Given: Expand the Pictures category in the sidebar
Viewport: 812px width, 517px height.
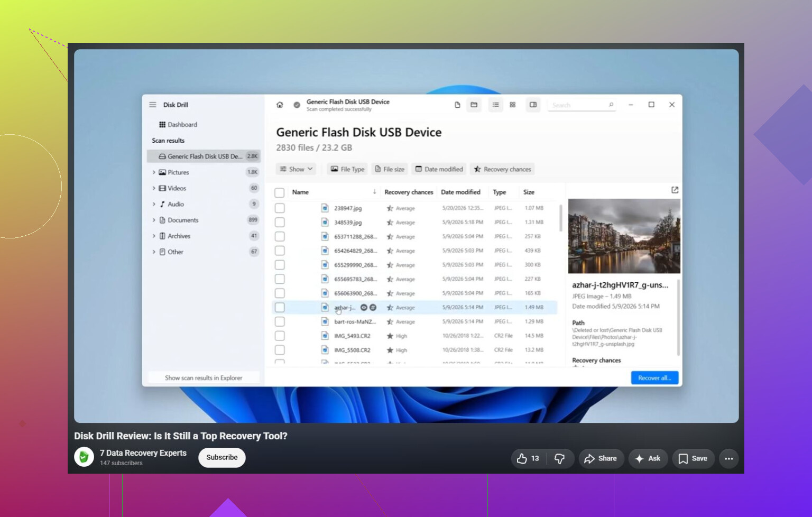Looking at the screenshot, I should 154,172.
